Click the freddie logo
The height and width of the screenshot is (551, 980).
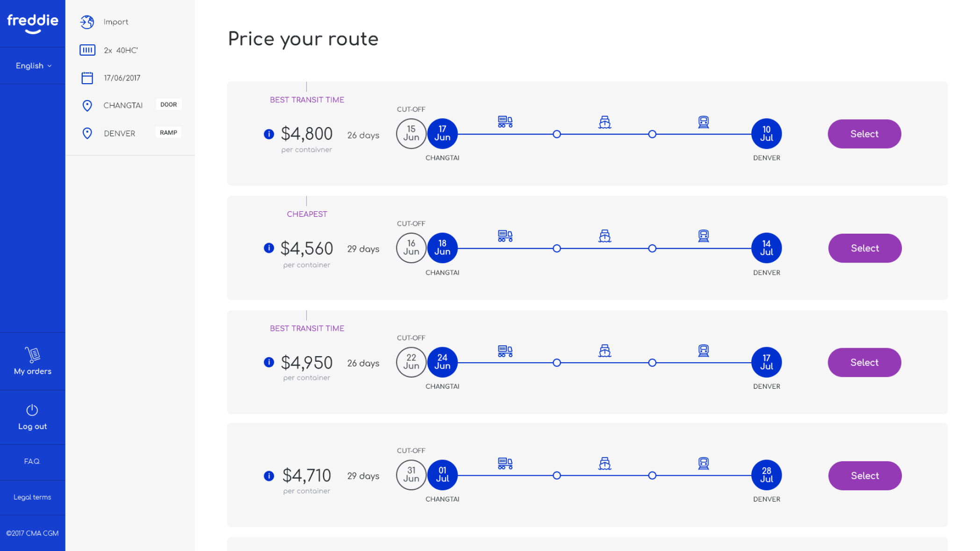pos(33,23)
